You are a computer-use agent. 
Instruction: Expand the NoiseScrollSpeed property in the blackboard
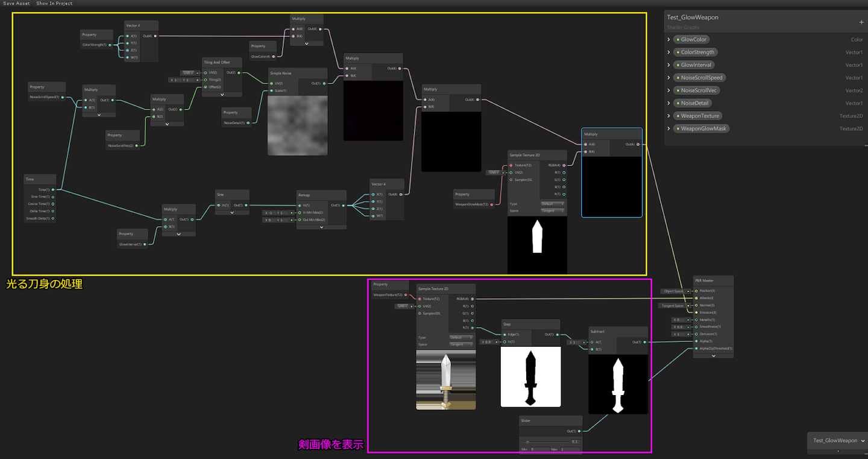(x=669, y=78)
